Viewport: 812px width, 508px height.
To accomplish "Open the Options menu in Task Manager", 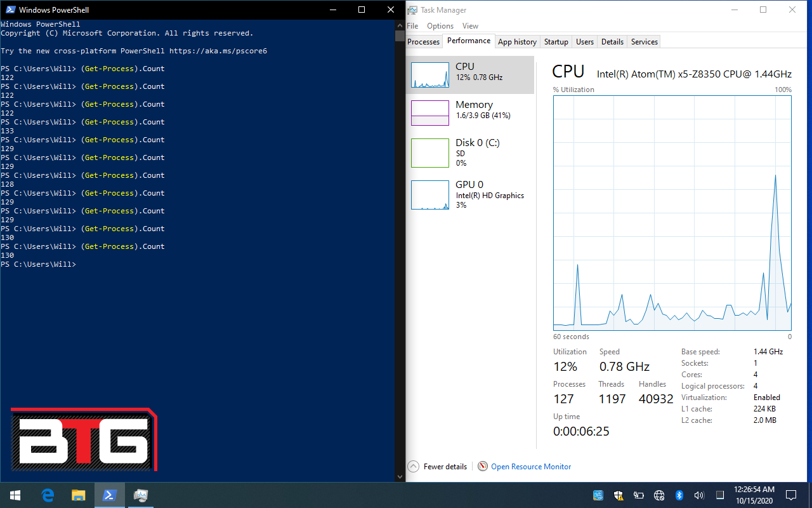I will pos(440,26).
